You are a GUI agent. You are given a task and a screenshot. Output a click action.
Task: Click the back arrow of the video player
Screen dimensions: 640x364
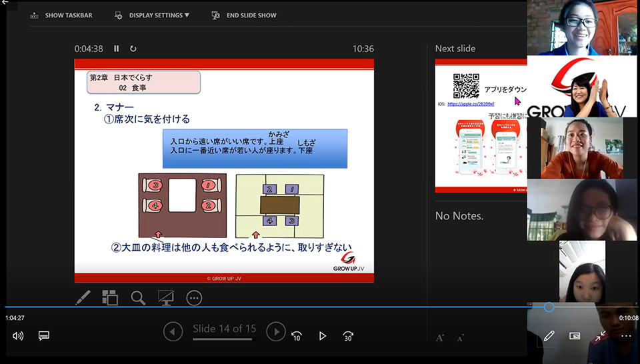tap(5, 3)
